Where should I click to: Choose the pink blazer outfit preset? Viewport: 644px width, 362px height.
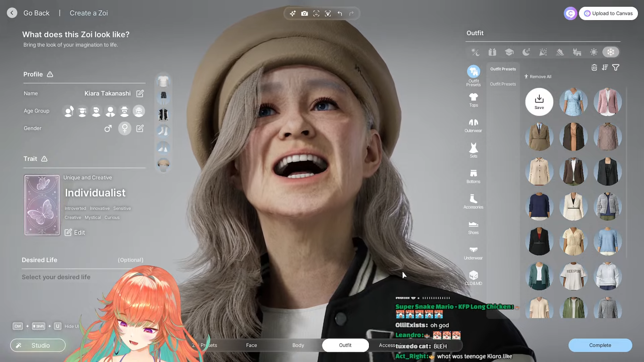607,102
